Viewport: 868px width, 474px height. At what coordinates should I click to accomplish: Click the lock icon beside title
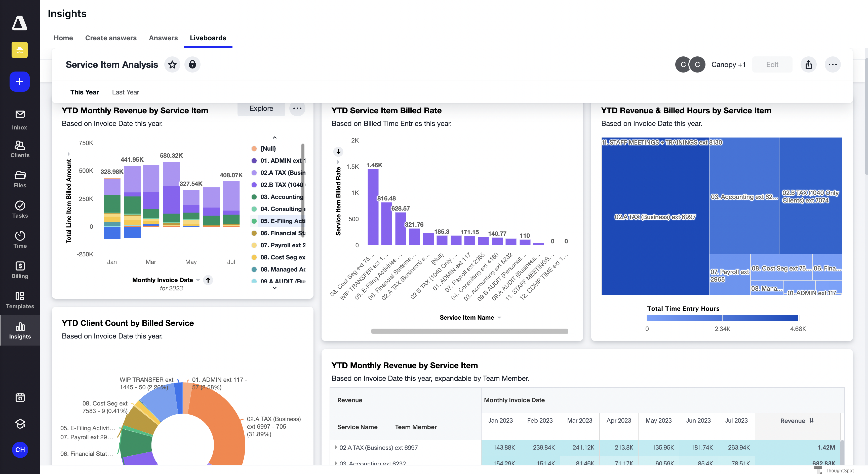[x=192, y=64]
